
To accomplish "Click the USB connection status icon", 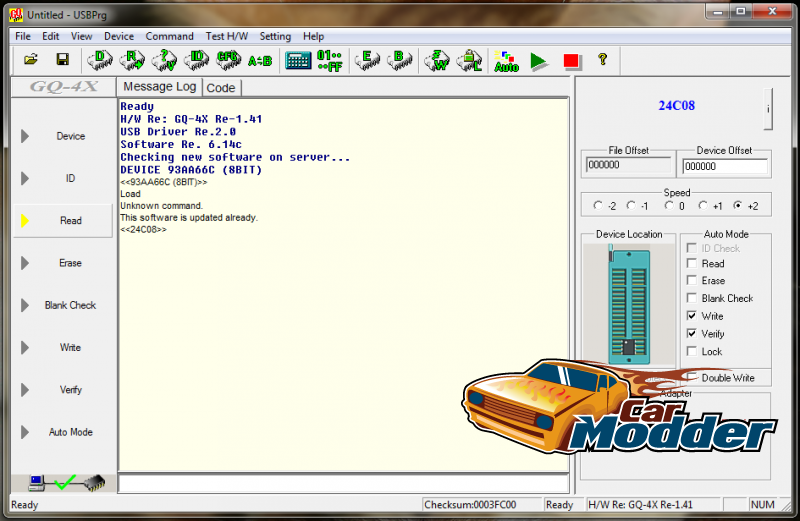I will tap(64, 482).
